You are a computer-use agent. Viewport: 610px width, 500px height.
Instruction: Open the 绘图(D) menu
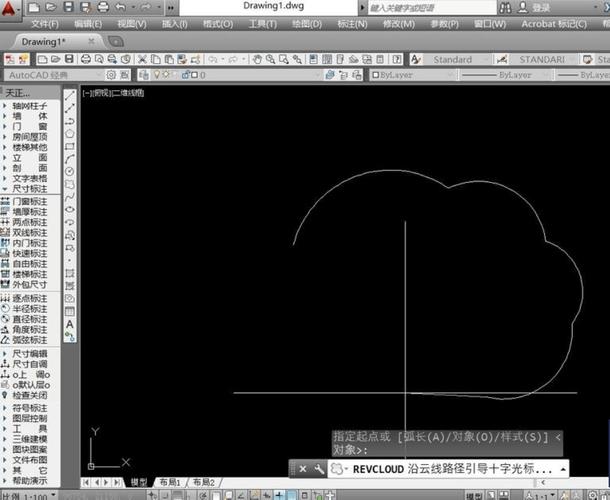307,24
